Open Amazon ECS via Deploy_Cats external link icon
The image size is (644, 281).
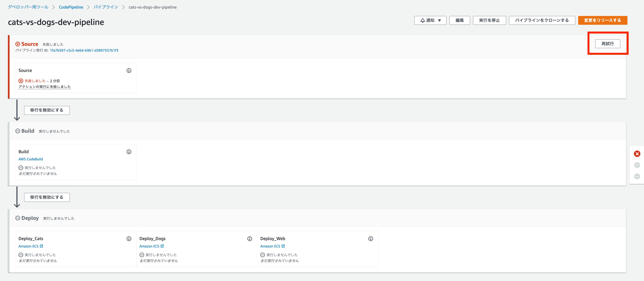(41, 246)
